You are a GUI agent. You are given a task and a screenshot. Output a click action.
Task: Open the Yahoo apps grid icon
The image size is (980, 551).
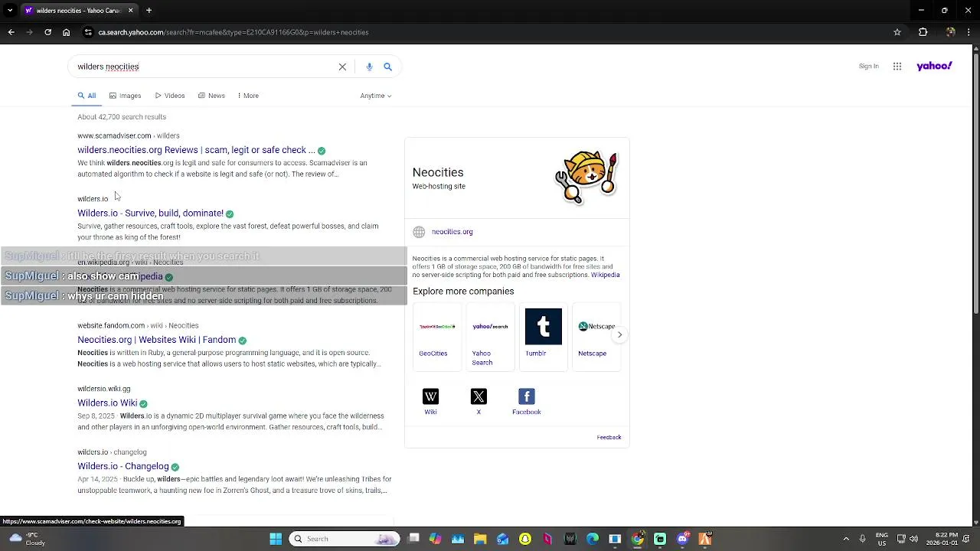pos(897,67)
